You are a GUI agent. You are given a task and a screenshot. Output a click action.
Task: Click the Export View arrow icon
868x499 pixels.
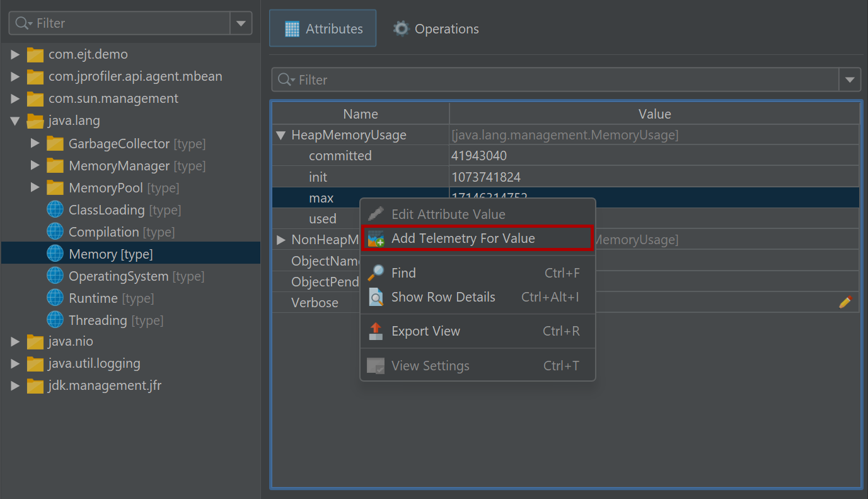tap(376, 331)
